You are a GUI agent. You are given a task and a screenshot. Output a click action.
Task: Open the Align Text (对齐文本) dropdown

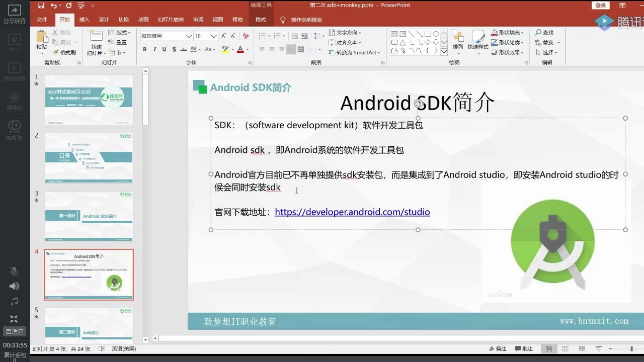click(344, 43)
